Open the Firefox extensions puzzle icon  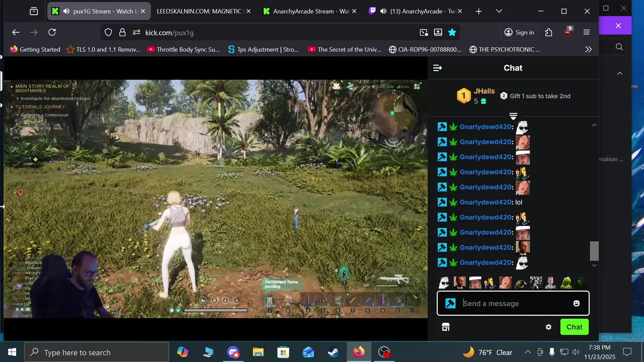[548, 32]
